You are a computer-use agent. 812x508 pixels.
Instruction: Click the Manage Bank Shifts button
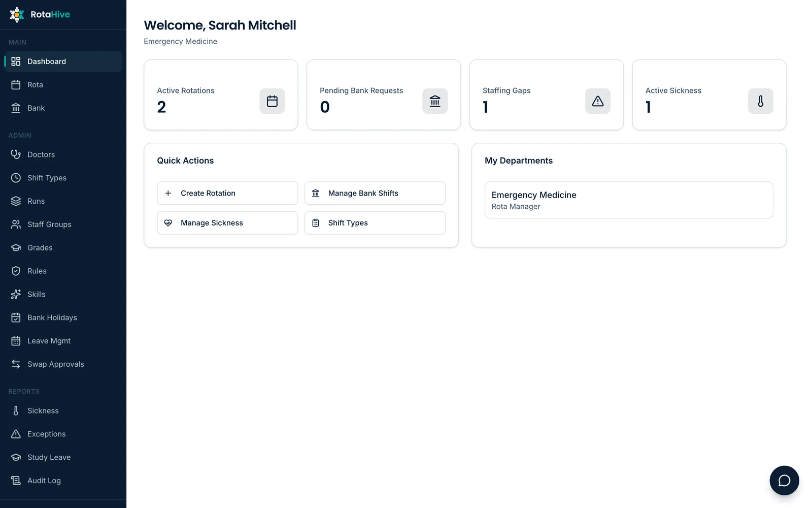(375, 193)
